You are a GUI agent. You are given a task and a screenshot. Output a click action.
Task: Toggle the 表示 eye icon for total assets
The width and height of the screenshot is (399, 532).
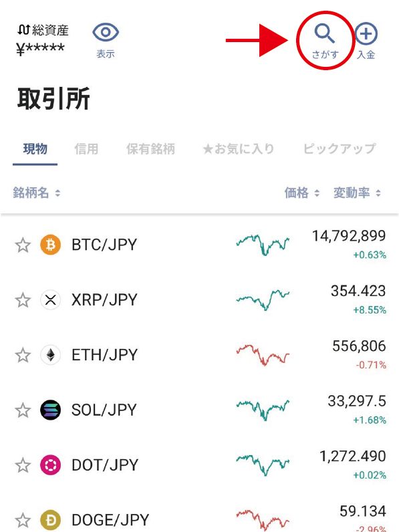click(106, 32)
